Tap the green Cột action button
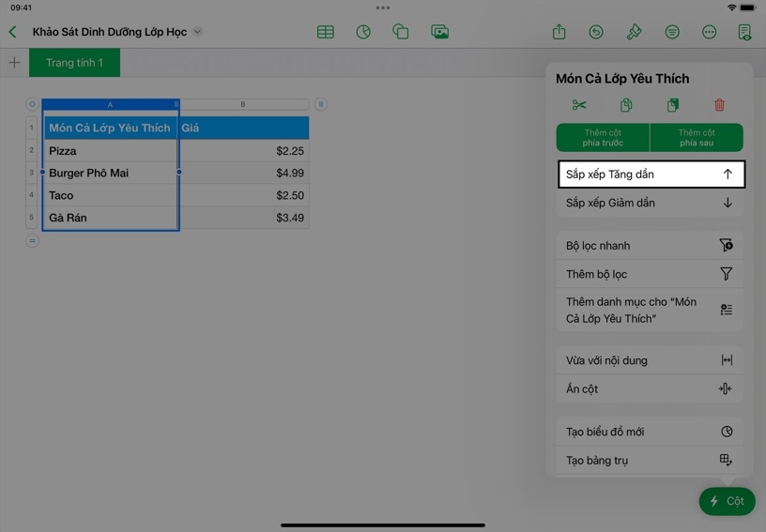Viewport: 766px width, 532px height. [x=727, y=501]
